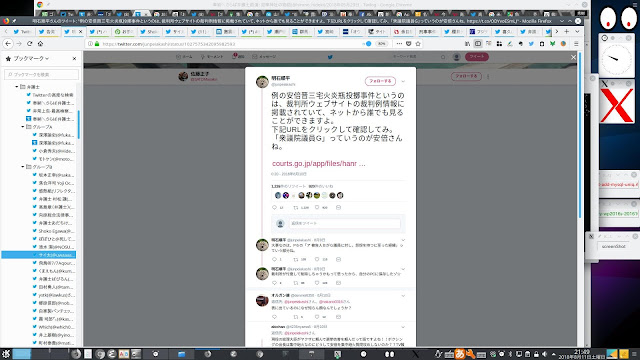This screenshot has height=360, width=640.
Task: Open the courts.go.jp link in tweet
Action: pyautogui.click(x=318, y=164)
